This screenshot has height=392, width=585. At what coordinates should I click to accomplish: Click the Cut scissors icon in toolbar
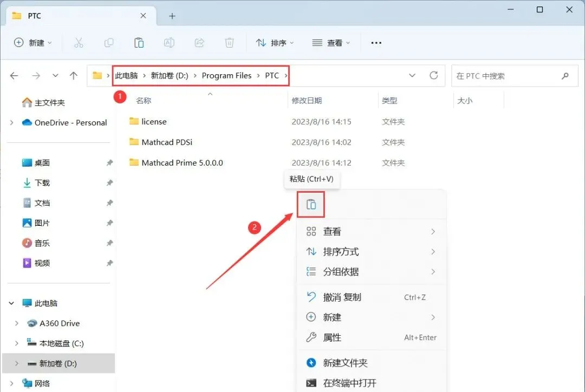pos(79,43)
